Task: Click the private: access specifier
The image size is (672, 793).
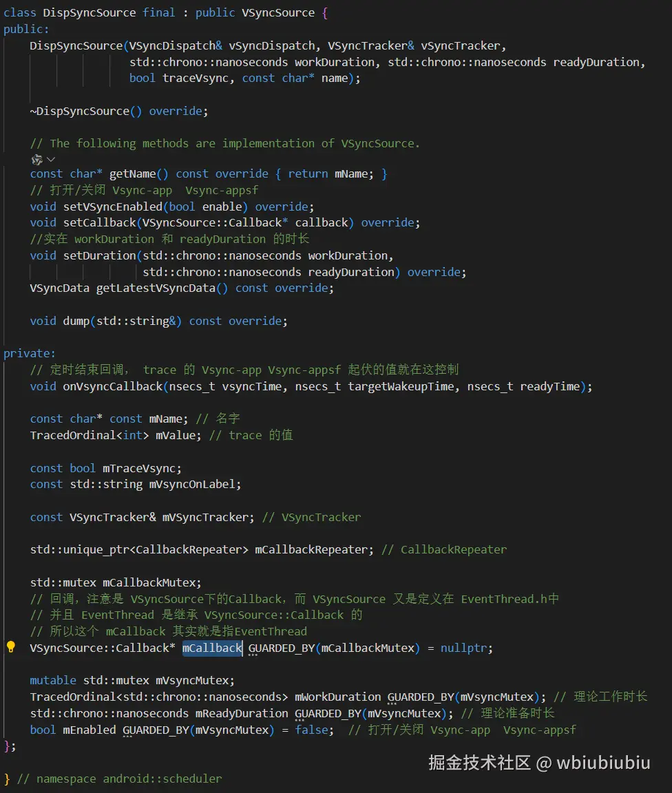Action: point(28,353)
